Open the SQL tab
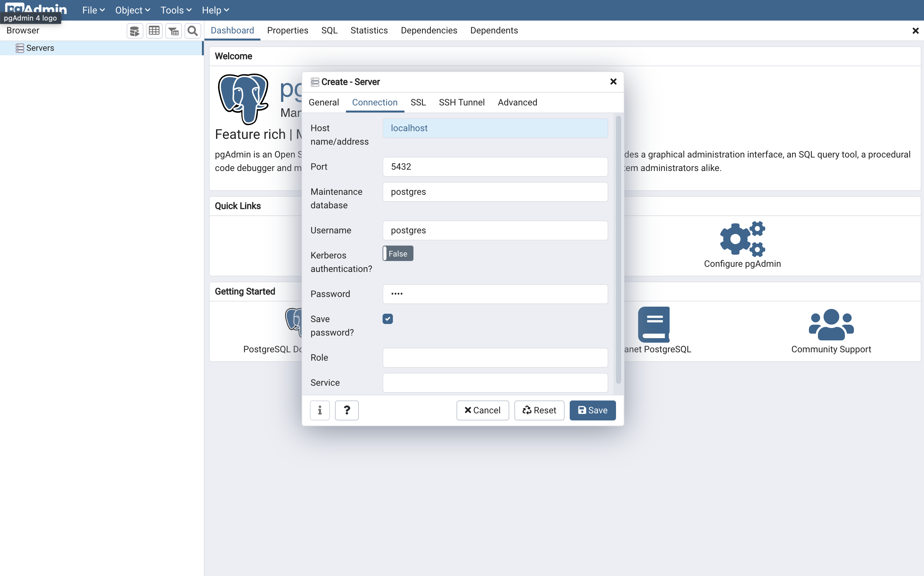 click(x=329, y=31)
